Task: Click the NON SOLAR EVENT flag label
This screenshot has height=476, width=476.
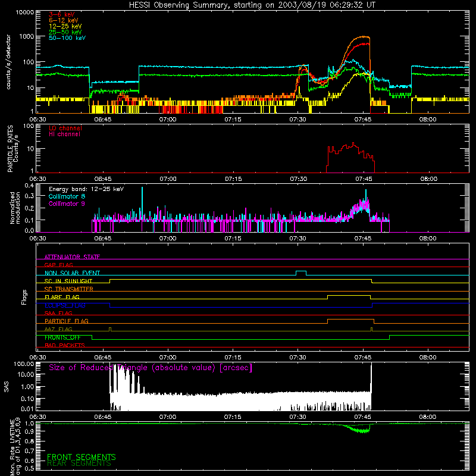Action: click(x=72, y=273)
